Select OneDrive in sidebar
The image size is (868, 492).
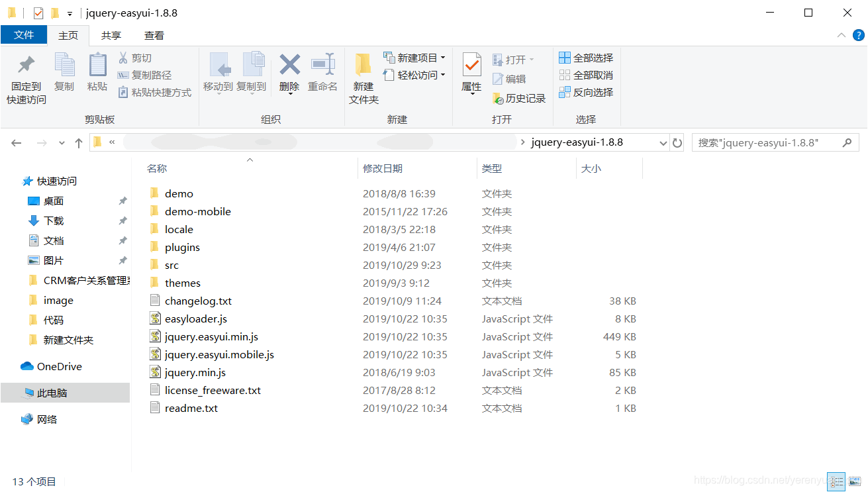52,366
